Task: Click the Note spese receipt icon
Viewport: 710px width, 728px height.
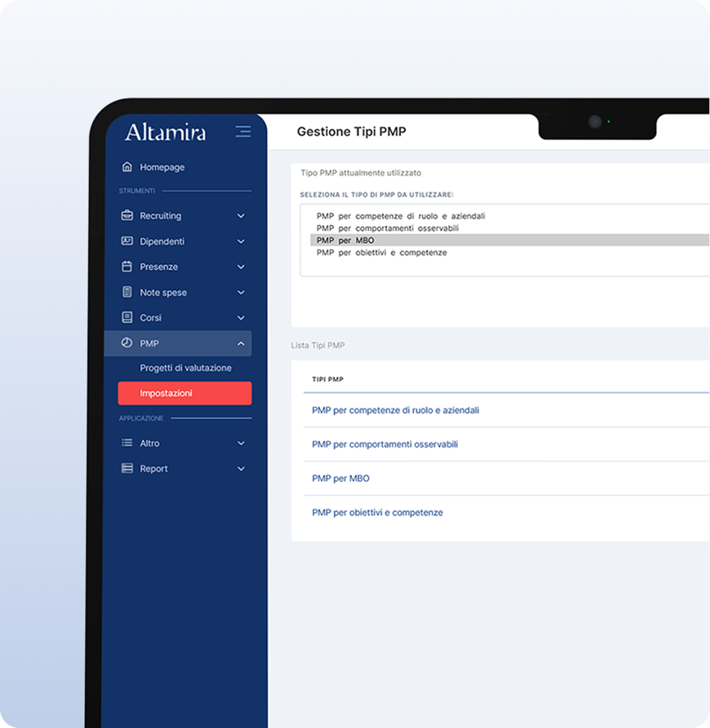Action: (x=127, y=292)
